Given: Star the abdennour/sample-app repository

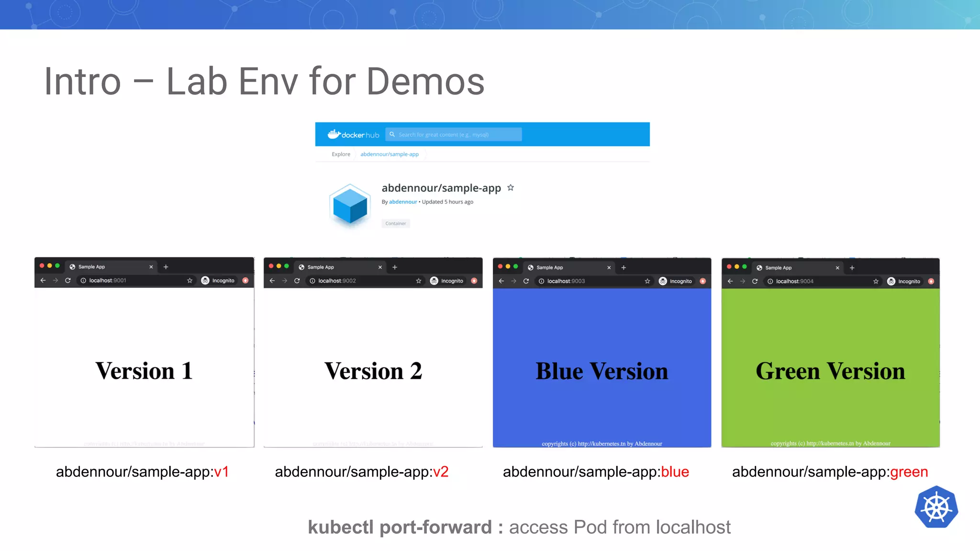Looking at the screenshot, I should [x=511, y=187].
